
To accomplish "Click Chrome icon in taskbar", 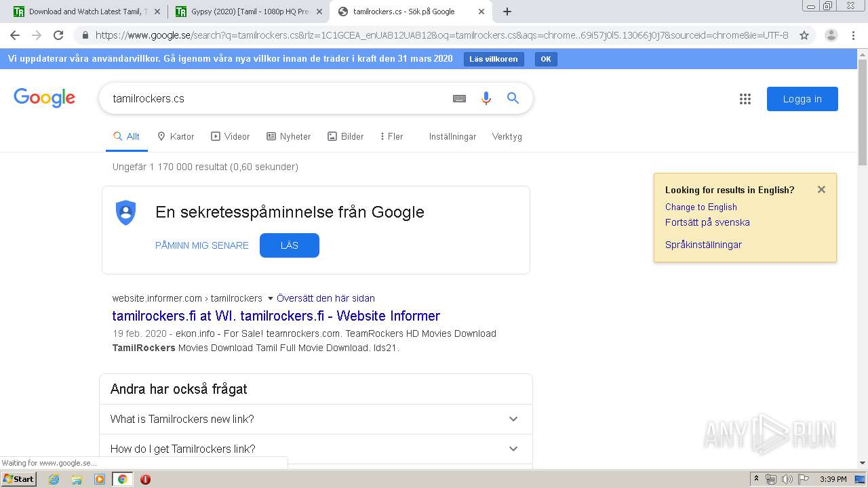I will point(122,479).
